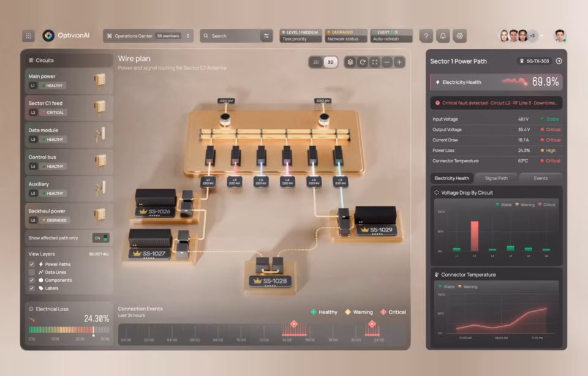Click the Electrical Loss gauge bar

pyautogui.click(x=69, y=330)
